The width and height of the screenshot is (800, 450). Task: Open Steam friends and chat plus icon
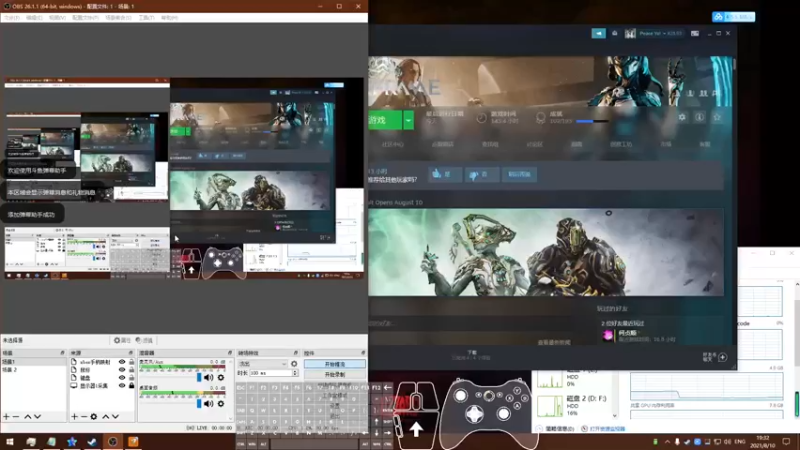[722, 357]
